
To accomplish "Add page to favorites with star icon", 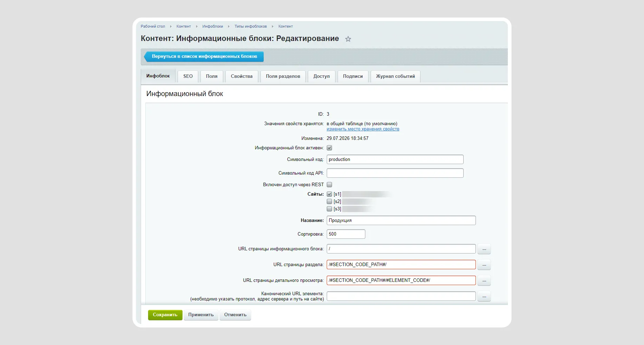I will [x=348, y=39].
